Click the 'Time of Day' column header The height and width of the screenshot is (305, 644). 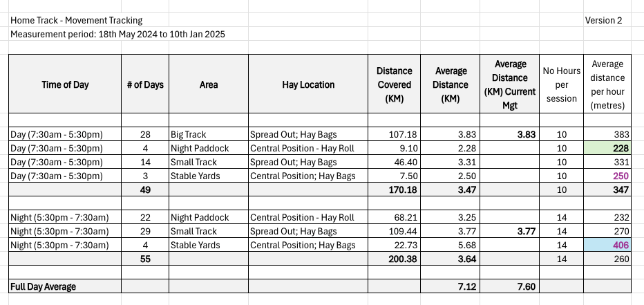click(x=65, y=84)
